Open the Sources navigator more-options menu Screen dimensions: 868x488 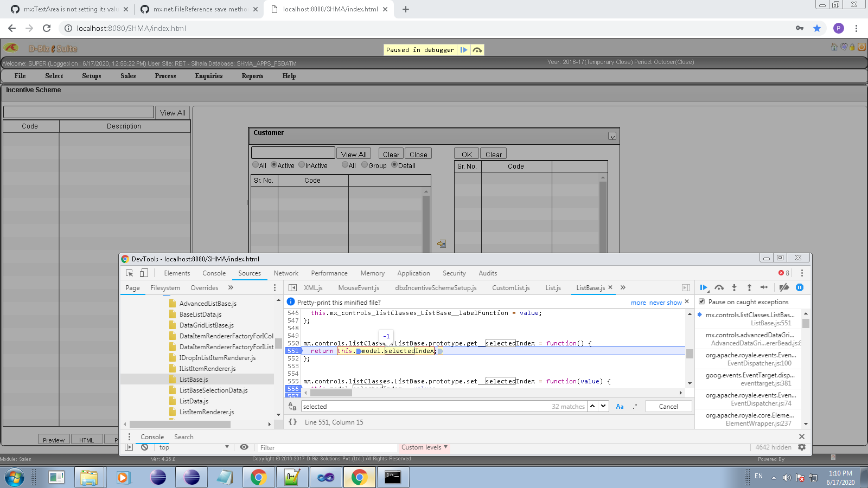point(275,288)
